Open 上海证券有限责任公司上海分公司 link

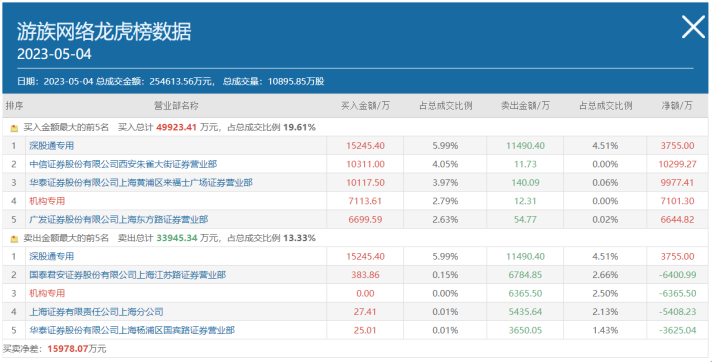pyautogui.click(x=96, y=312)
